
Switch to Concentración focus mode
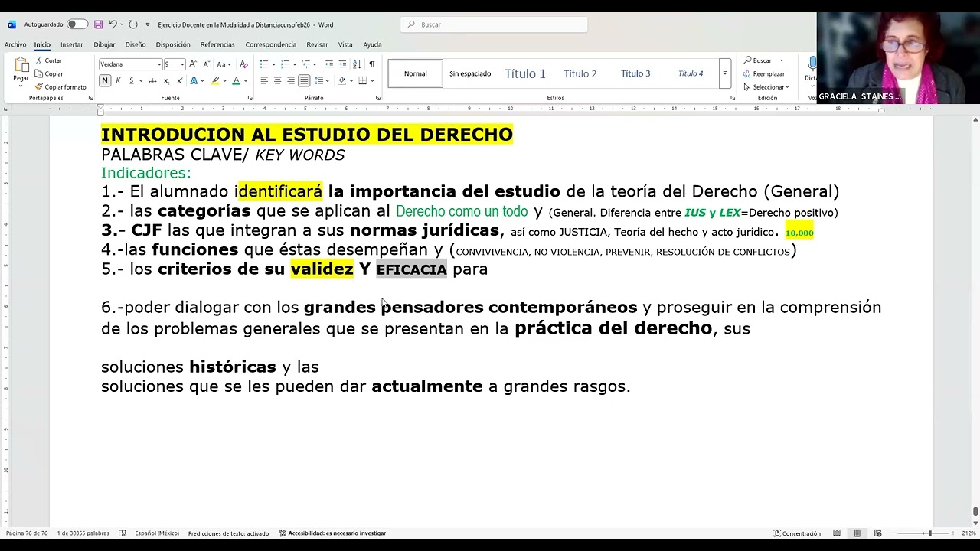797,533
